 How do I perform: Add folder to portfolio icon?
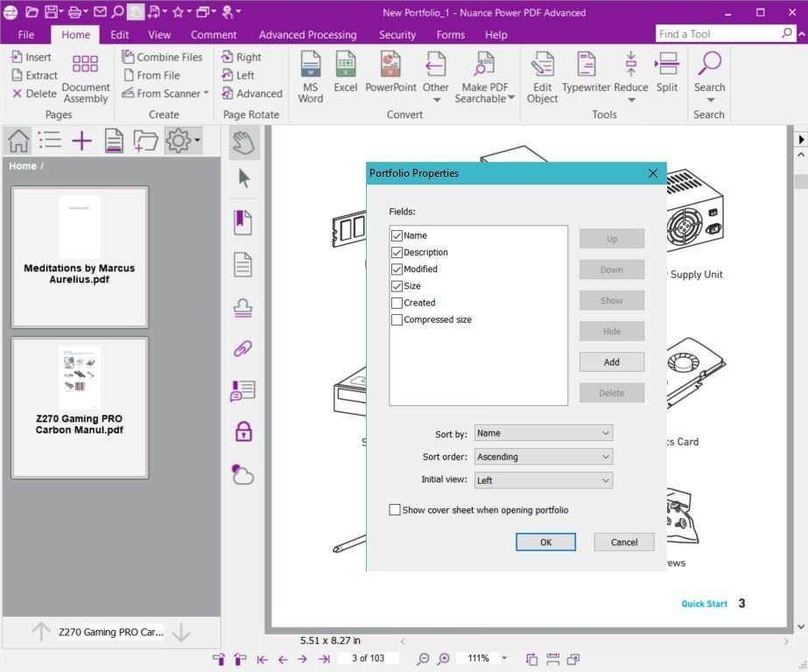[145, 141]
